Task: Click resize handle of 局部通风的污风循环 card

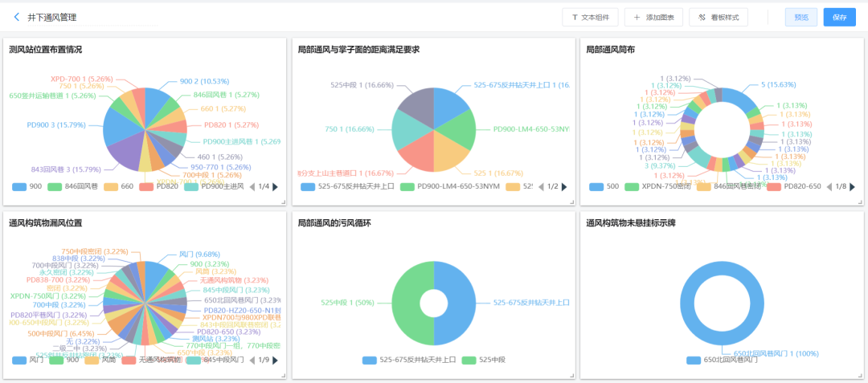Action: [571, 376]
